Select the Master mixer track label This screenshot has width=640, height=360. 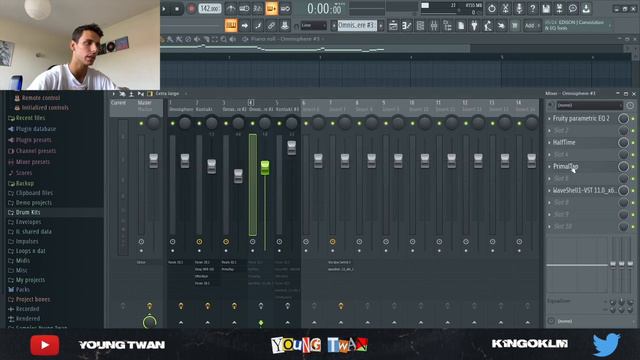click(144, 103)
